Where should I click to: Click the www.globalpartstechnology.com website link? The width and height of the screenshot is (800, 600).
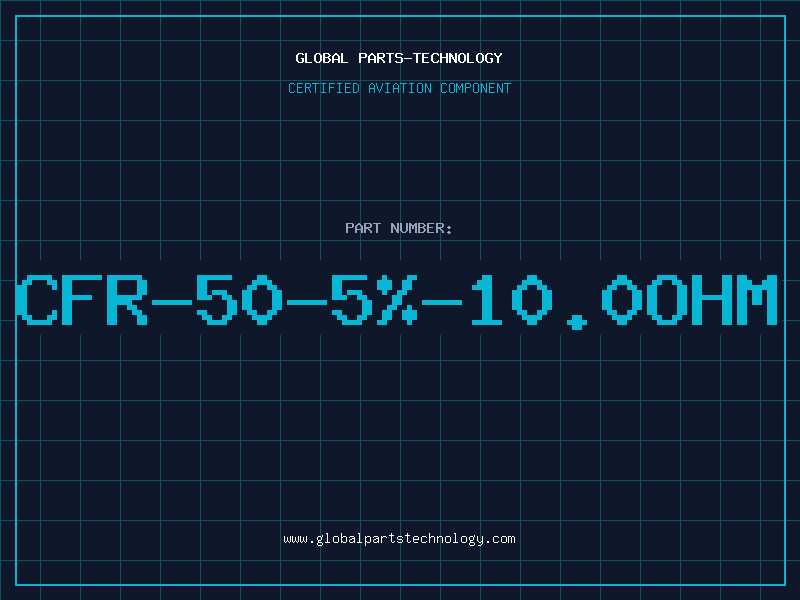point(399,539)
